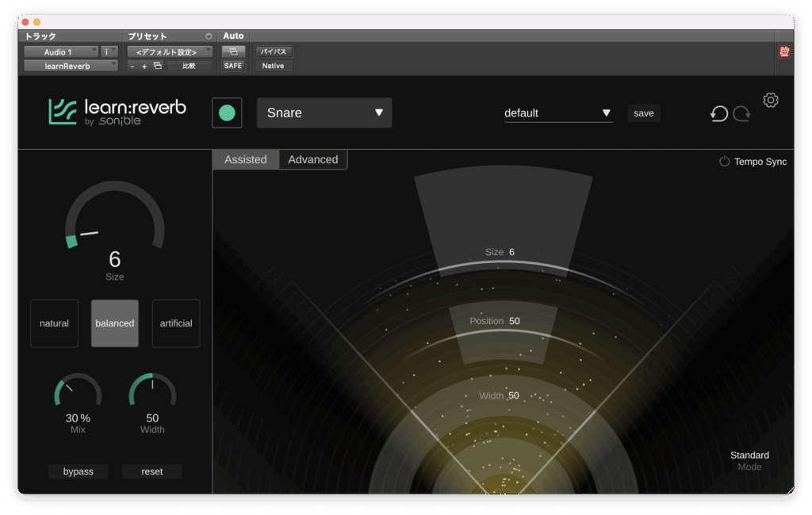Select the natural reverb style

(55, 323)
